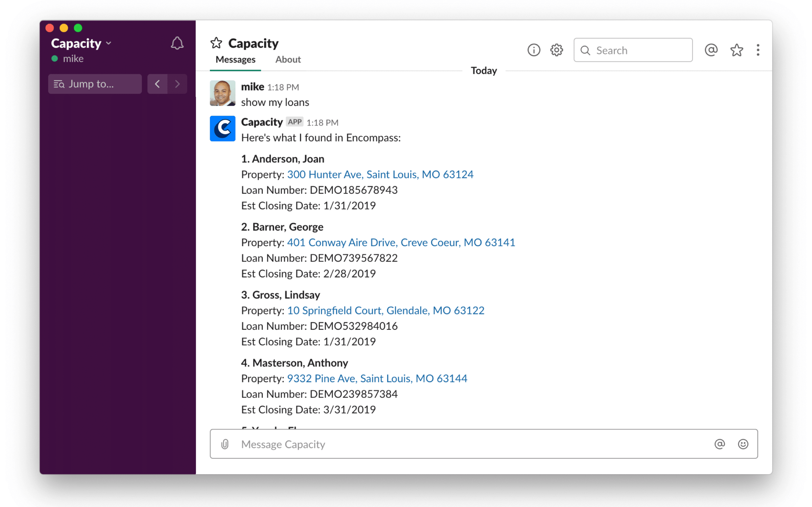Image resolution: width=812 pixels, height=507 pixels.
Task: Show mentions and reactions in header
Action: 711,50
